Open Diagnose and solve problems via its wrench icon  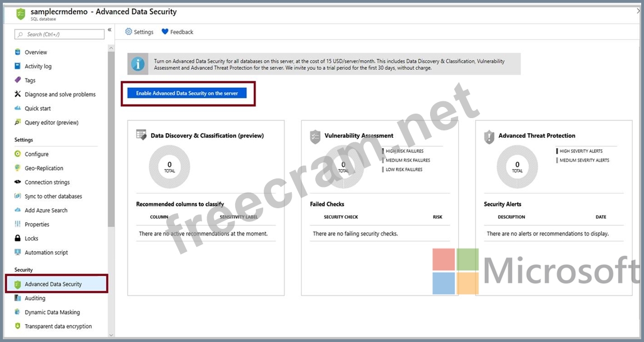coord(17,94)
